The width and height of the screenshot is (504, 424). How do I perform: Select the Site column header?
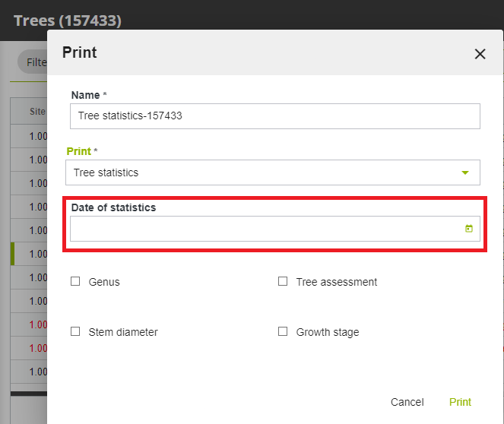[36, 112]
